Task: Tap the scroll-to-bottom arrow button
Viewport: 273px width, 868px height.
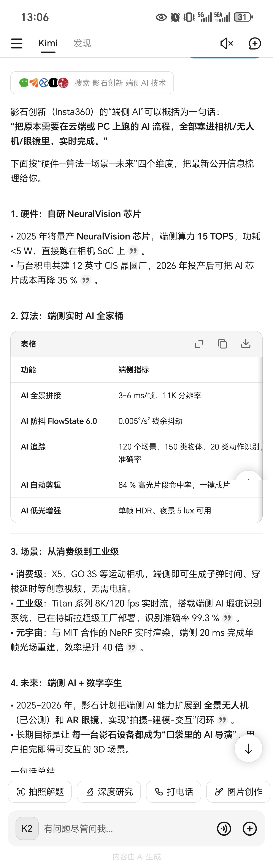Action: pyautogui.click(x=248, y=749)
